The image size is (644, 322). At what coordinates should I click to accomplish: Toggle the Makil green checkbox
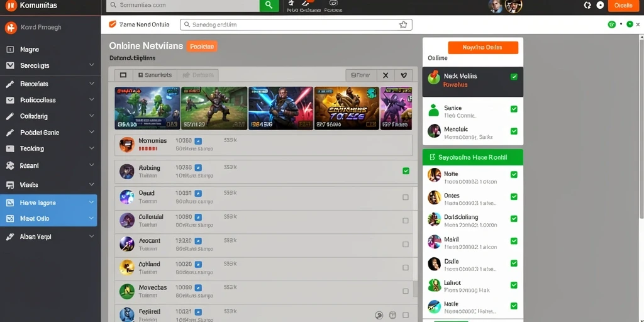513,241
